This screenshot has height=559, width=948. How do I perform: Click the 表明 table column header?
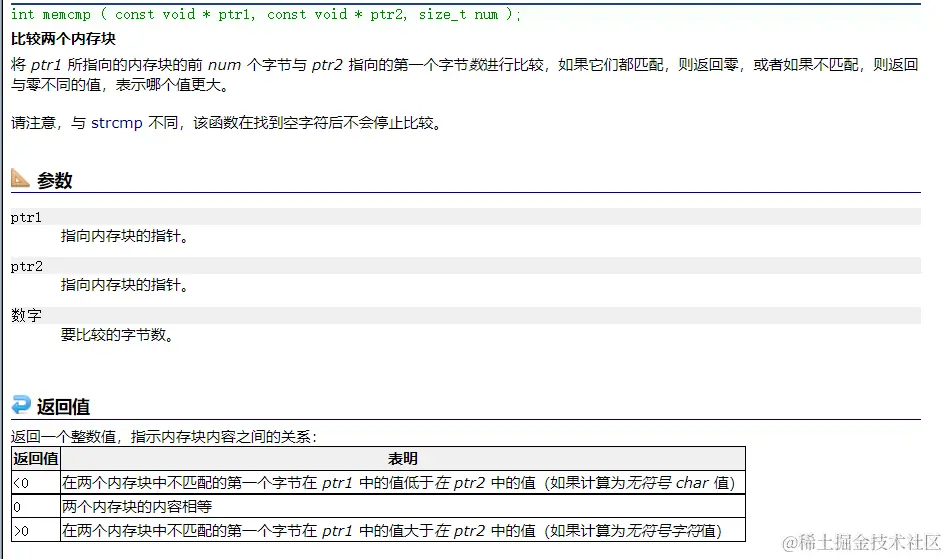tap(403, 459)
